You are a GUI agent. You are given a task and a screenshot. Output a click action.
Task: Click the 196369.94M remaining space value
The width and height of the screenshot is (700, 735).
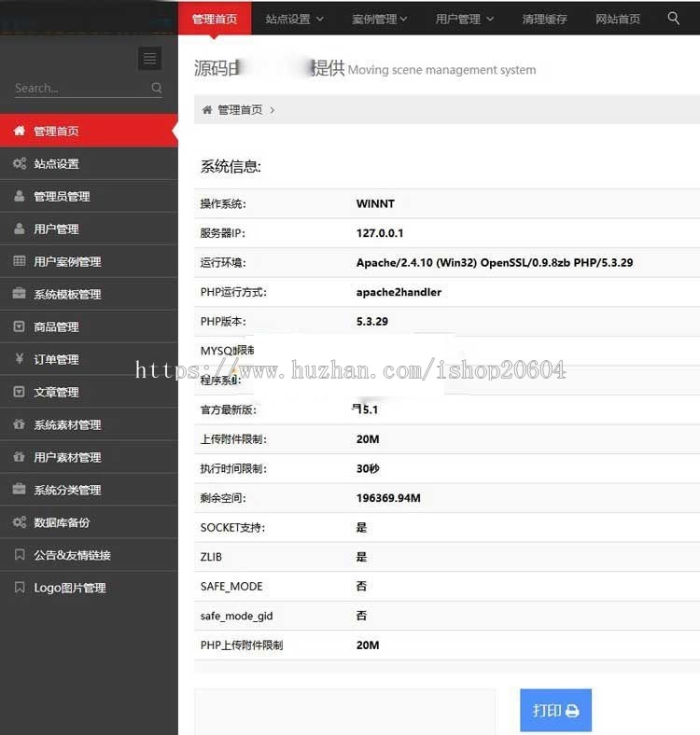pyautogui.click(x=388, y=498)
